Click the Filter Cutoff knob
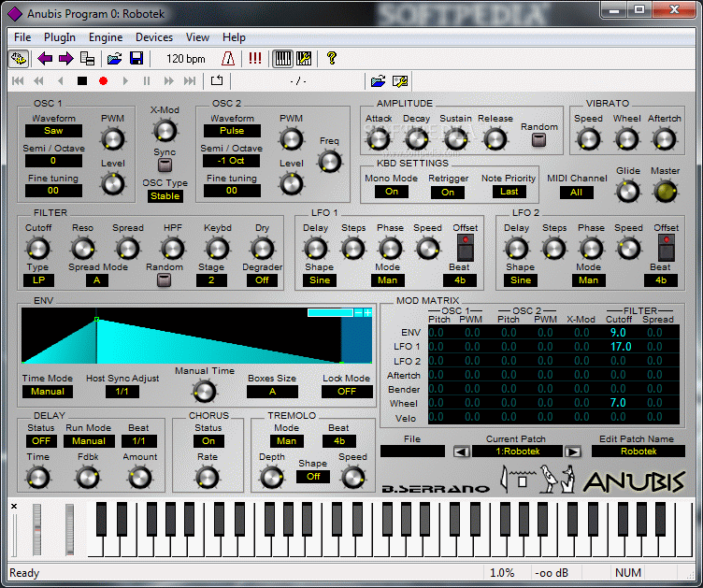This screenshot has width=703, height=588. click(x=37, y=249)
